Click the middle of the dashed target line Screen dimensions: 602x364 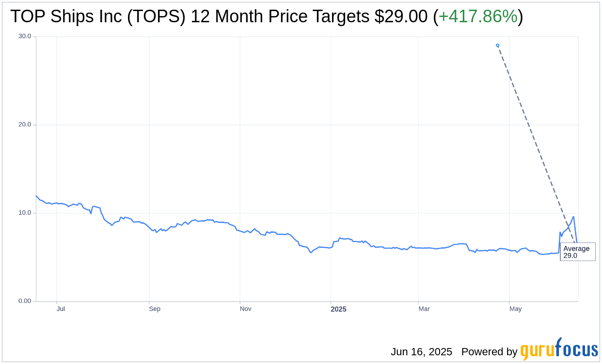pos(536,143)
